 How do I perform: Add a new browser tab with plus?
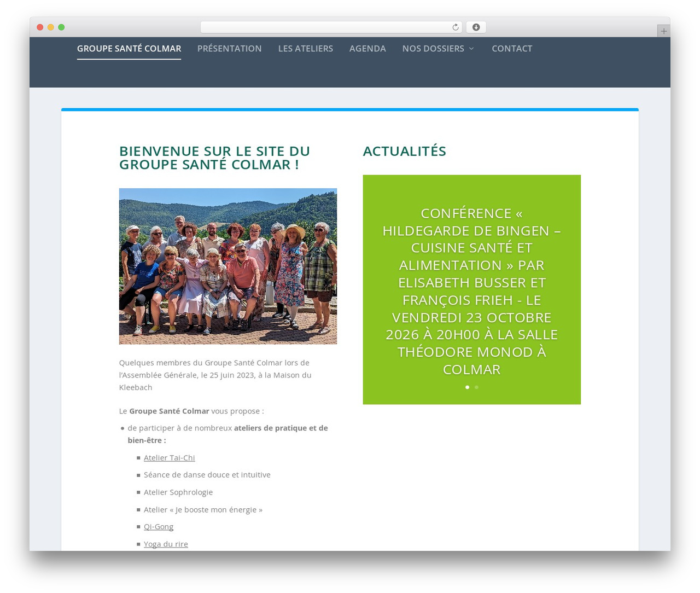tap(663, 31)
